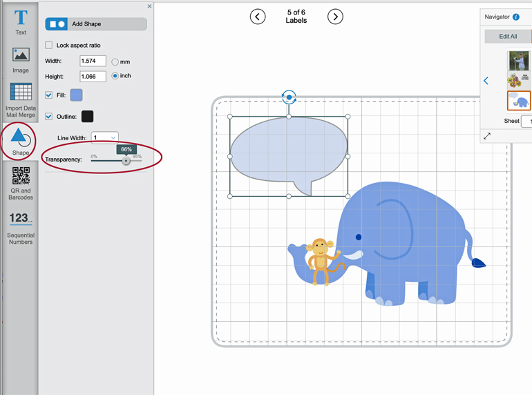532x395 pixels.
Task: Uncheck the Outline checkbox
Action: point(49,117)
